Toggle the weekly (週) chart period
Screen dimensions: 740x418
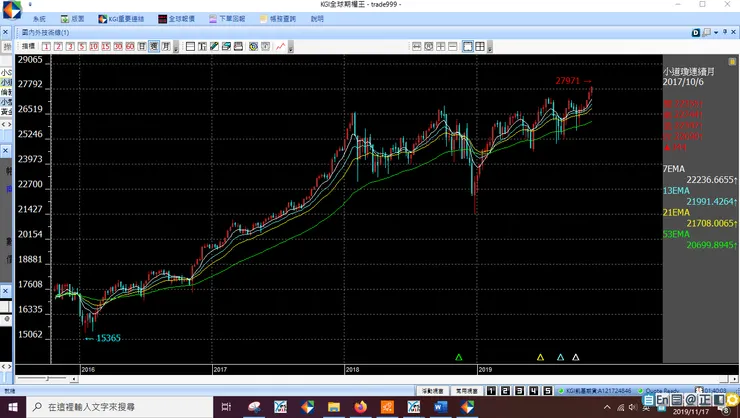click(154, 46)
